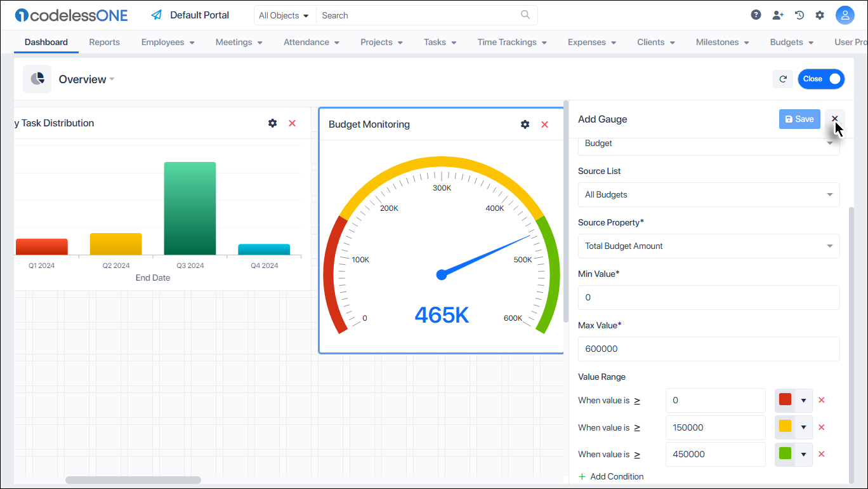Open the help question mark icon
Viewport: 868px width, 489px height.
click(756, 14)
